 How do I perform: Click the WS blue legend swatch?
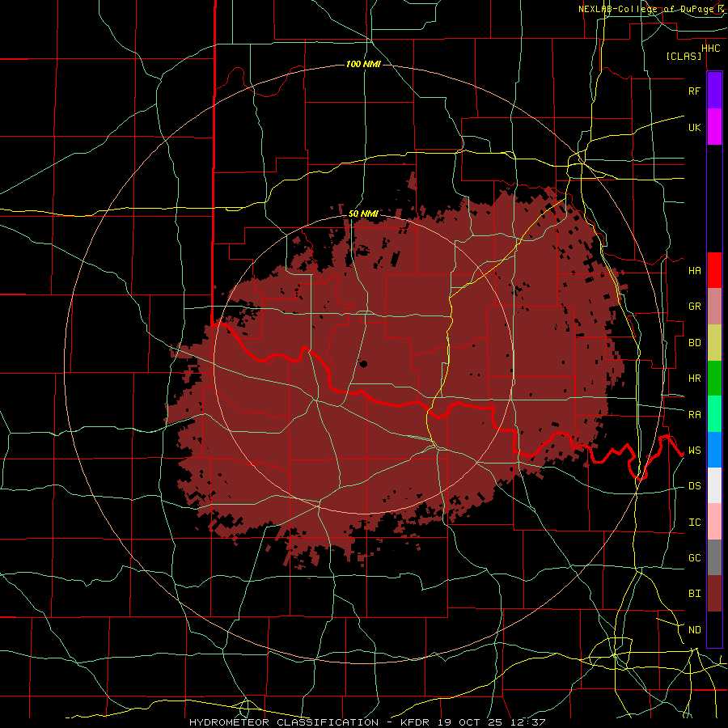point(714,450)
